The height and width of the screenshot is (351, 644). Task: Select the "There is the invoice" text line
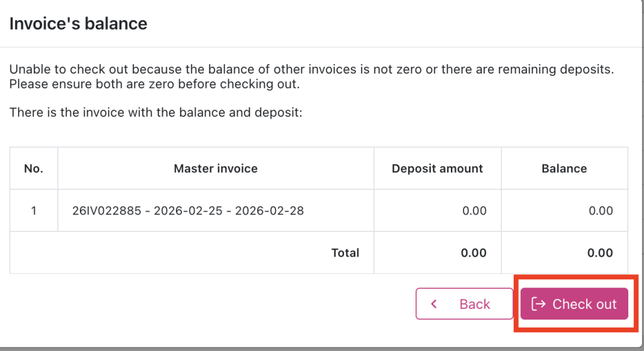(157, 113)
